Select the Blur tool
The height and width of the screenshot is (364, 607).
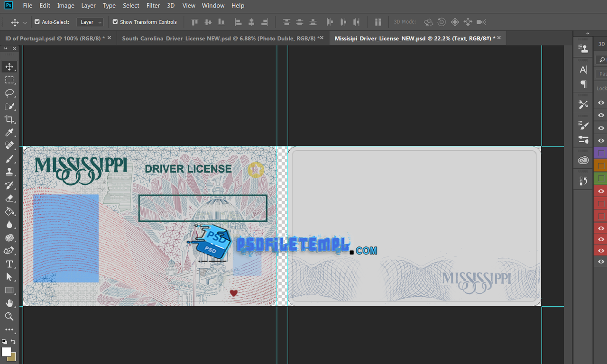point(9,225)
